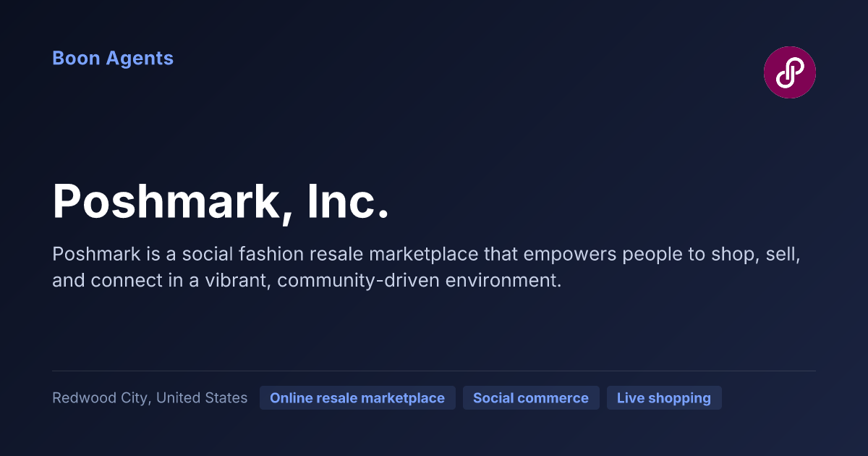This screenshot has height=456, width=868.
Task: Select the Live shopping tag
Action: point(664,398)
